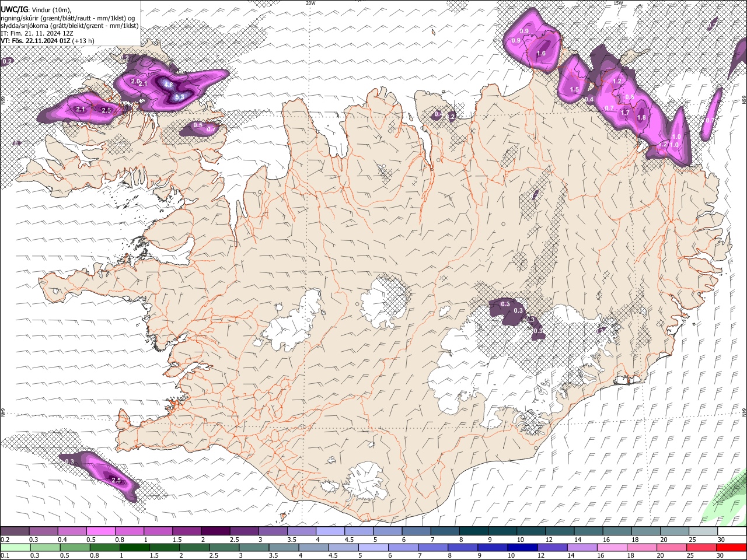
Task: Click the upper legend's 25 scale label
Action: pos(693,540)
